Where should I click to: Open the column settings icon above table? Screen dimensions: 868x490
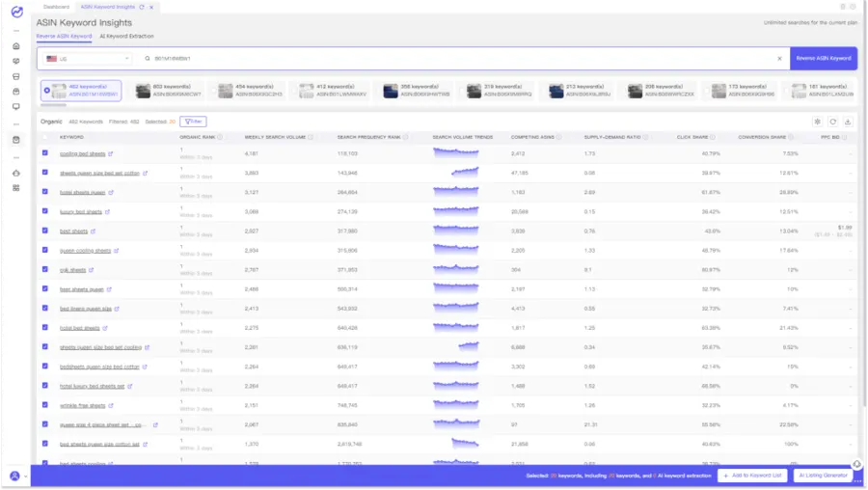tap(817, 122)
